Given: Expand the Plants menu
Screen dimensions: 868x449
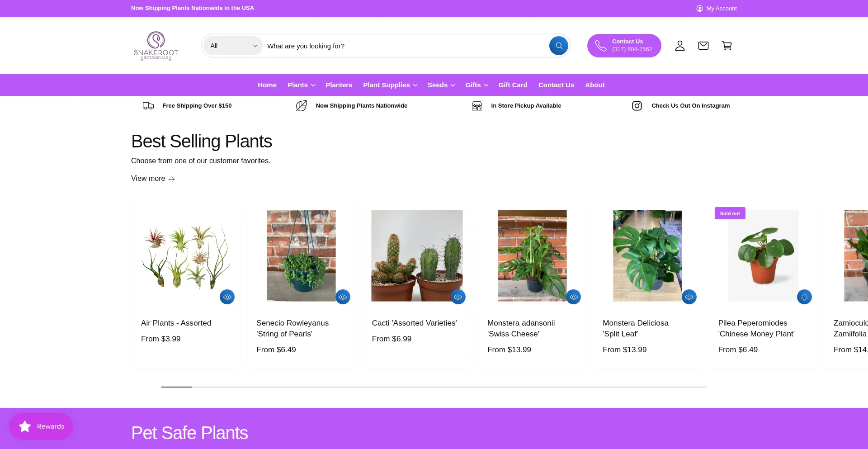Looking at the screenshot, I should [x=301, y=85].
